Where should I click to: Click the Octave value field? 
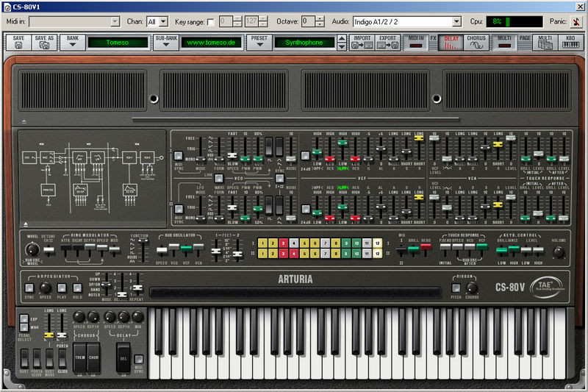pyautogui.click(x=308, y=21)
